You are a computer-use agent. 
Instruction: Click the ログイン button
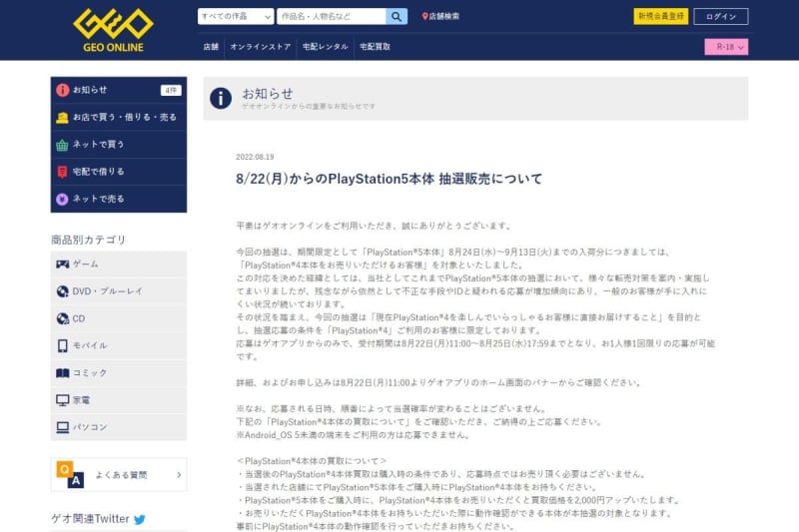tap(720, 16)
